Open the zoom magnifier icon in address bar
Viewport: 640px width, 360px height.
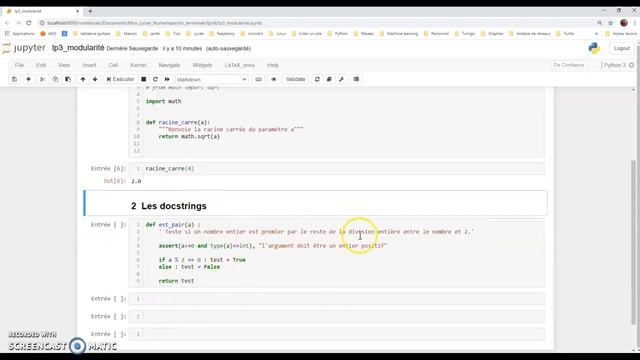(x=600, y=23)
